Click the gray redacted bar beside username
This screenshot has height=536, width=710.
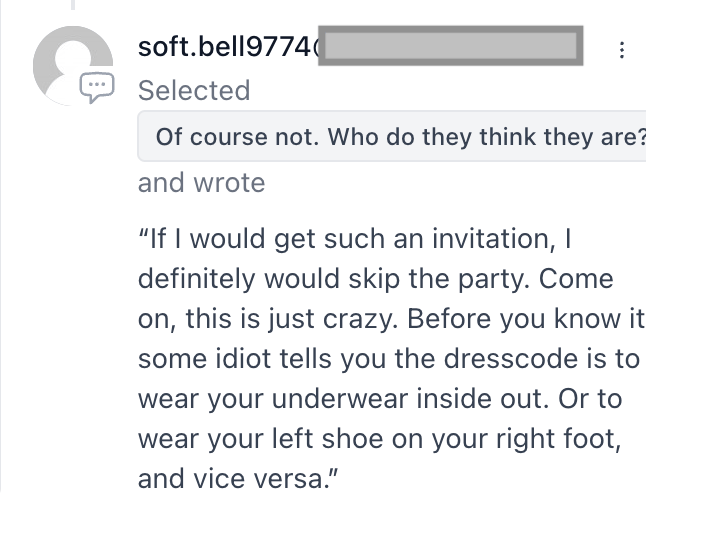point(450,47)
